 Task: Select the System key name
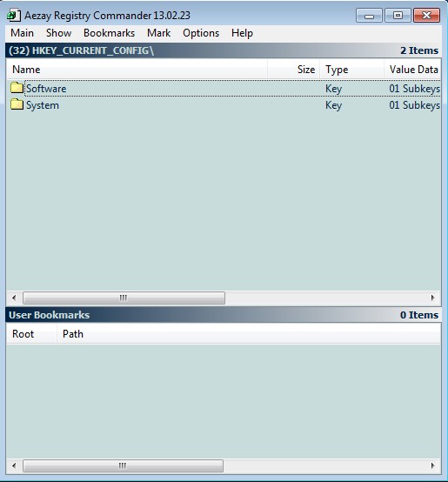(x=43, y=105)
